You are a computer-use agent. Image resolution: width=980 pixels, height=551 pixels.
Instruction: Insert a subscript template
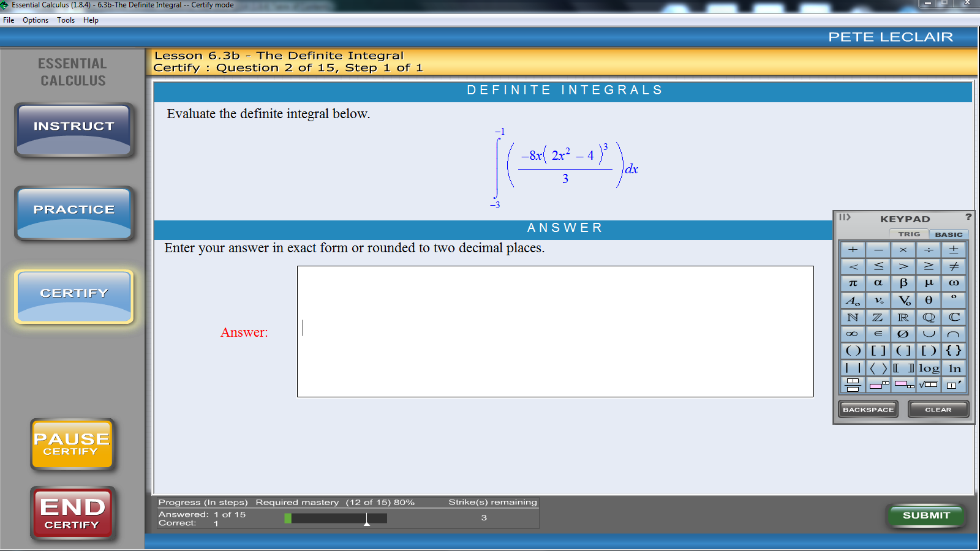pyautogui.click(x=903, y=384)
